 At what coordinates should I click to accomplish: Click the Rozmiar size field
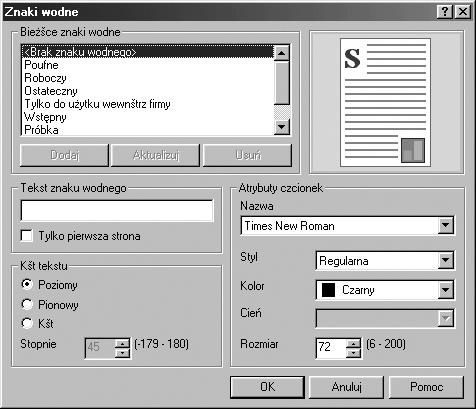point(331,348)
